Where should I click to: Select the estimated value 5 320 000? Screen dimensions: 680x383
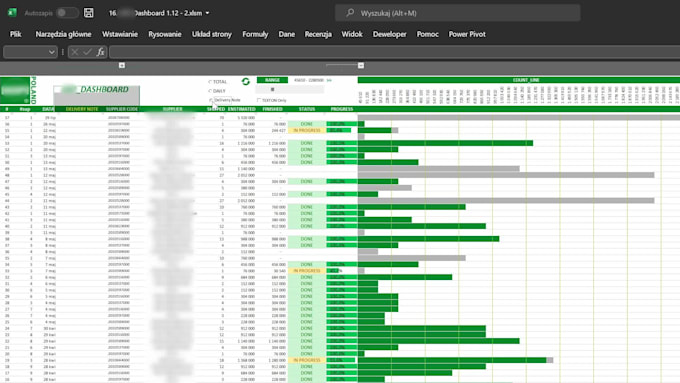245,118
